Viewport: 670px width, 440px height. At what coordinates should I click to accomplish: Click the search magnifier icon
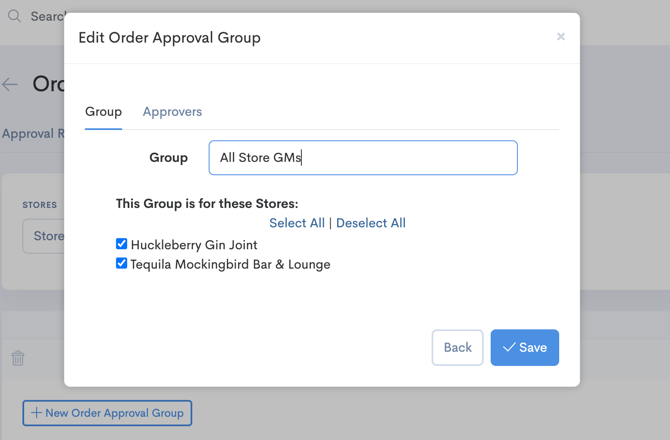14,16
